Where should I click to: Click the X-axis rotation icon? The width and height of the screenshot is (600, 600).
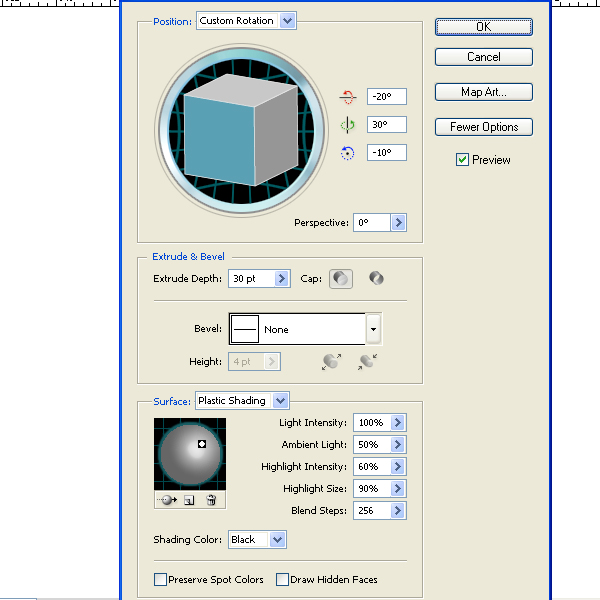(347, 97)
